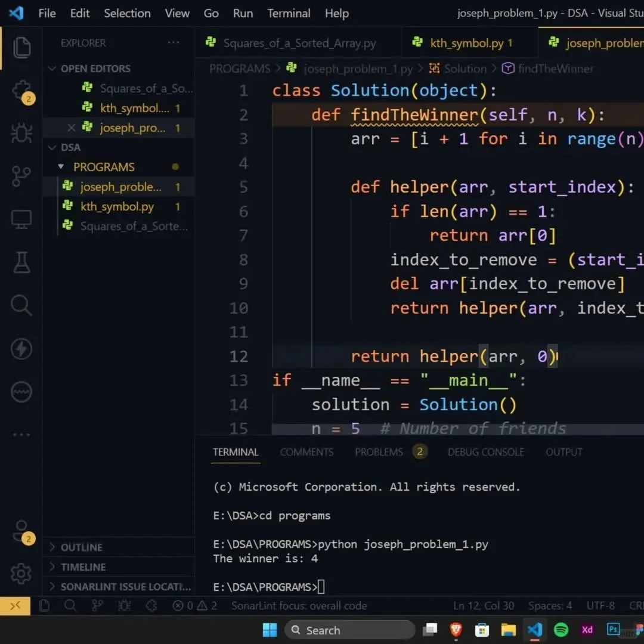Open SonarLint wave icon in activity bar
The image size is (644, 644).
coord(21,392)
